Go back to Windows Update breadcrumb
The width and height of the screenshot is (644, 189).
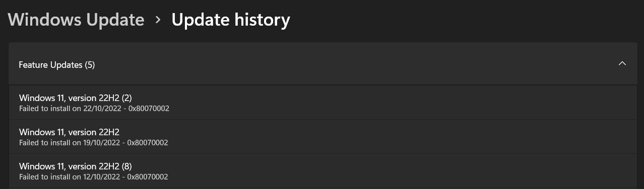pyautogui.click(x=76, y=20)
